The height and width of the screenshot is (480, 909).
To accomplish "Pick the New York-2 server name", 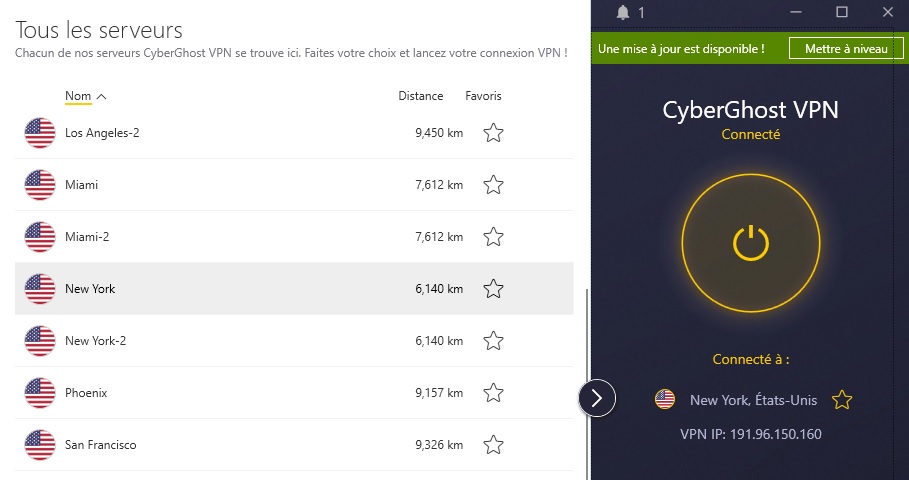I will [x=95, y=341].
